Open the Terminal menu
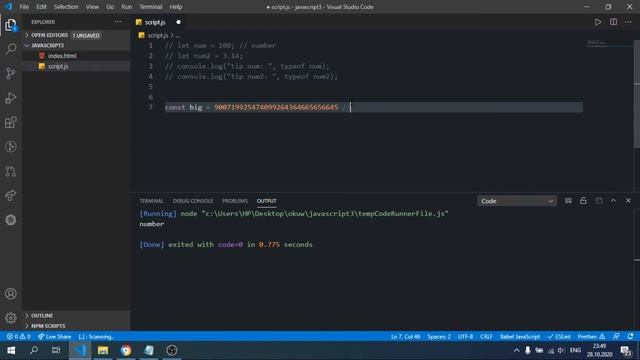Viewport: 640px width, 360px height. point(151,7)
